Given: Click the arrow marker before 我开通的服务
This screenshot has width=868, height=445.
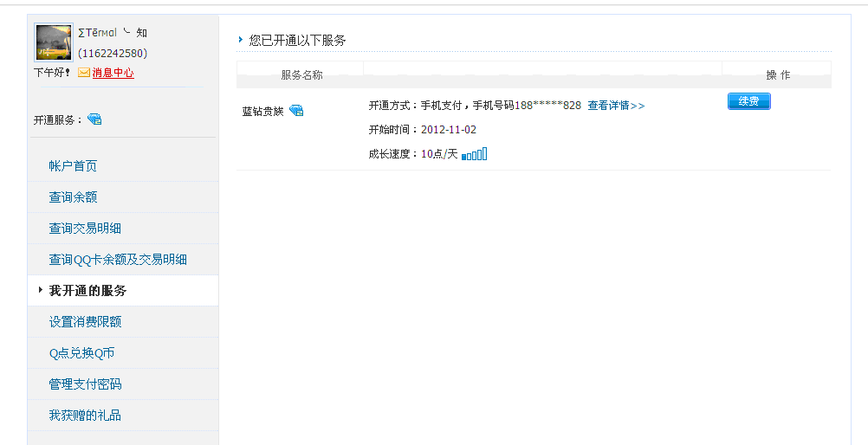Looking at the screenshot, I should (x=41, y=289).
